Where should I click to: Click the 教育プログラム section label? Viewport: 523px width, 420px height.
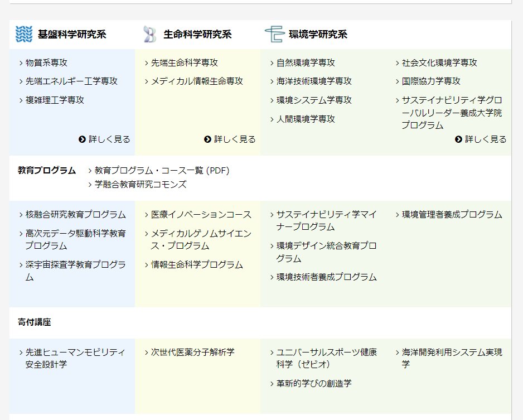[x=47, y=171]
